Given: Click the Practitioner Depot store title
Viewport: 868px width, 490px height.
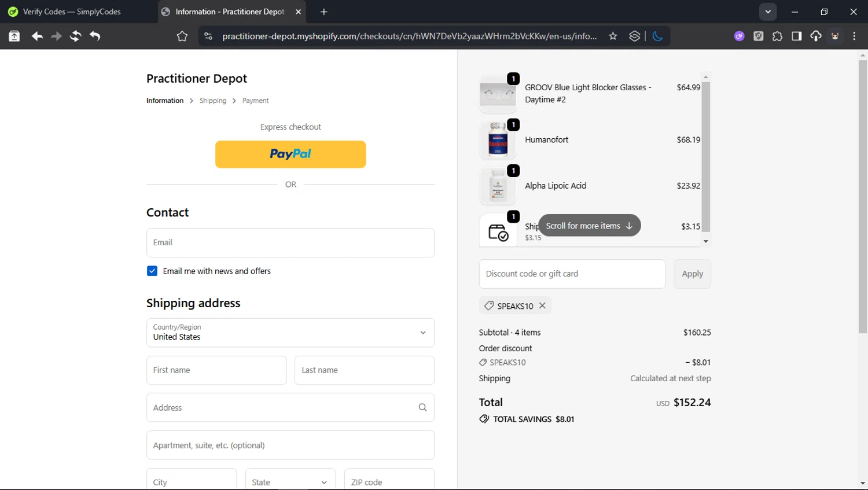Looking at the screenshot, I should pyautogui.click(x=196, y=79).
